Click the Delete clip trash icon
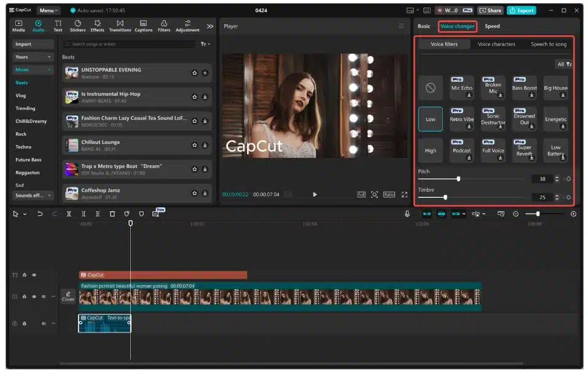 (112, 214)
